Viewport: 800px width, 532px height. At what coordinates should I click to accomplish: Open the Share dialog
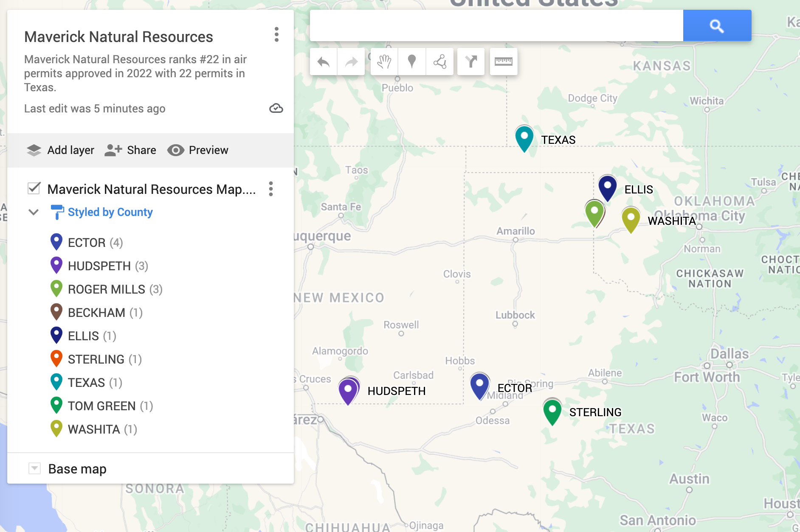click(x=130, y=150)
